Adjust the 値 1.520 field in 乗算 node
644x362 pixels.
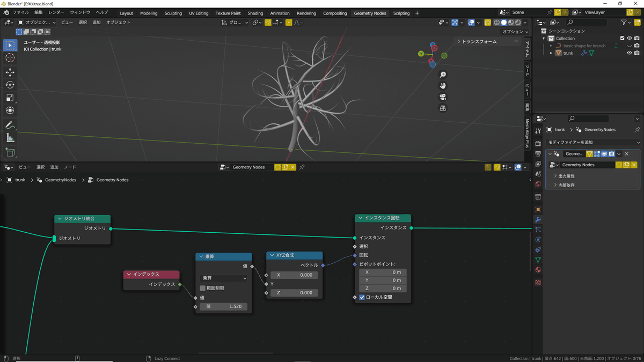click(x=224, y=306)
